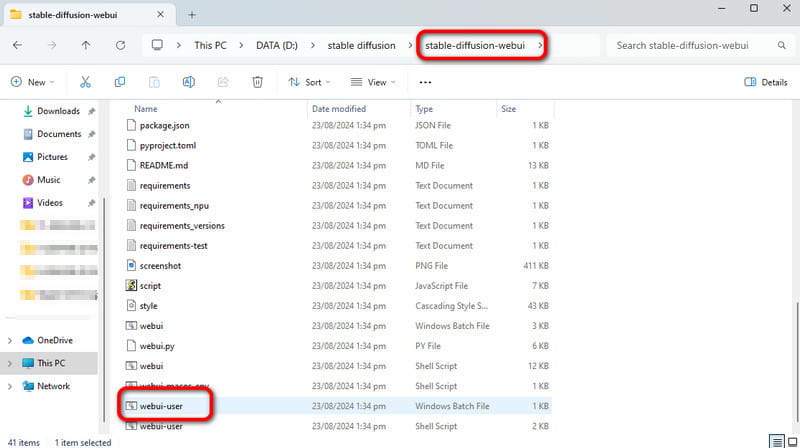The image size is (800, 448).
Task: Expand the Network tree node
Action: coord(10,386)
